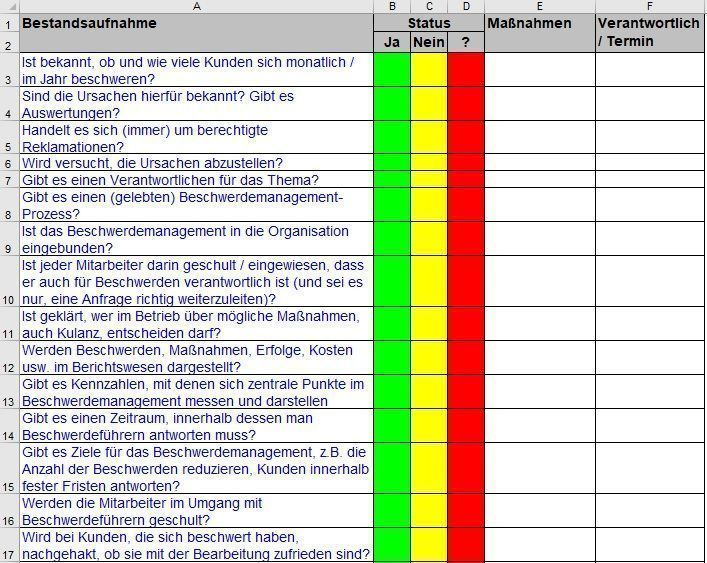707x563 pixels.
Task: Click the empty Verantwortlich cell in row 14
Action: (650, 426)
